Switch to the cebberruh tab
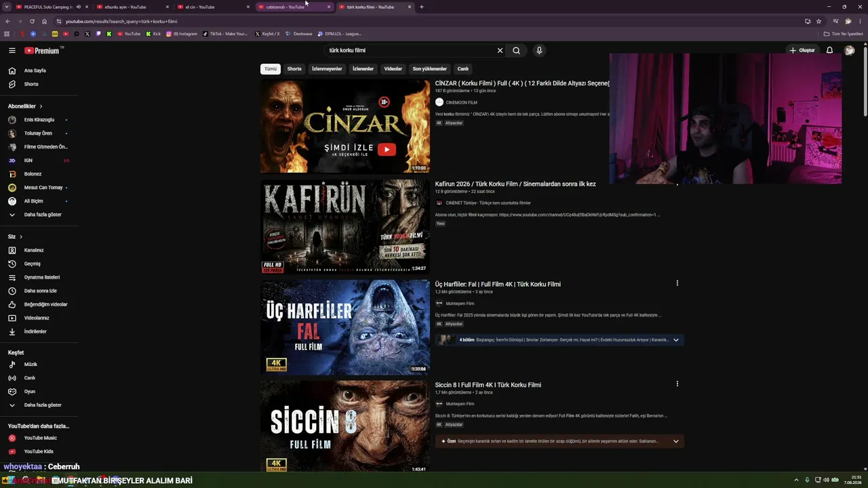868x488 pixels. (293, 7)
